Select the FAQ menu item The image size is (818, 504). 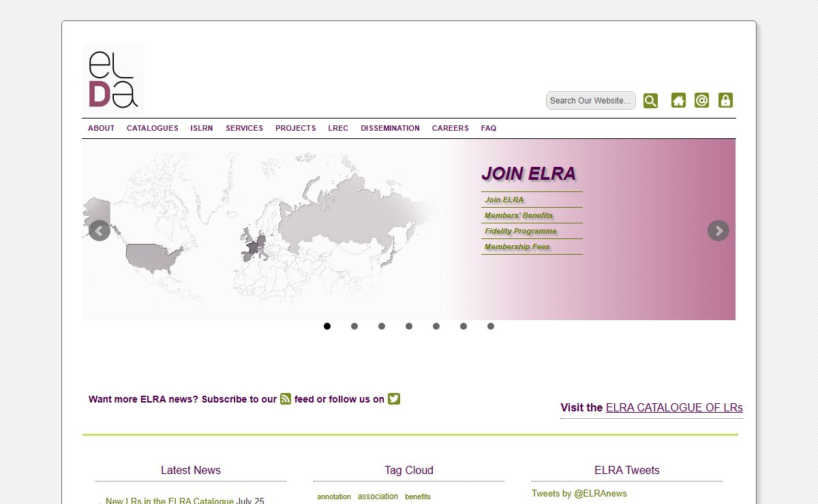[x=489, y=128]
